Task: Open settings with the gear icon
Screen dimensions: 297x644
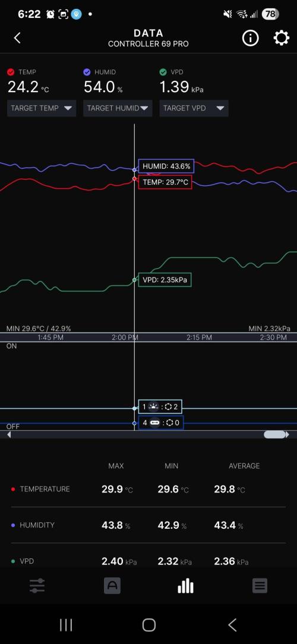Action: click(282, 38)
